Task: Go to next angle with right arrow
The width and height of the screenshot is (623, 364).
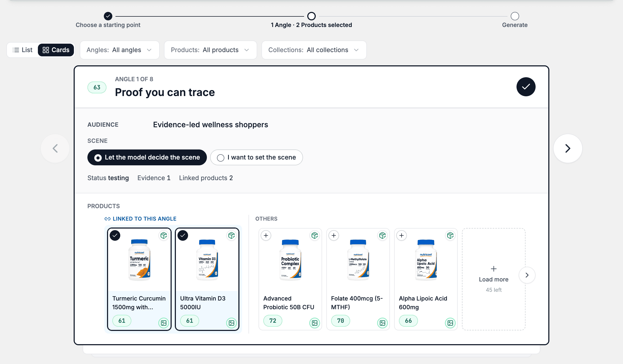Action: (568, 148)
